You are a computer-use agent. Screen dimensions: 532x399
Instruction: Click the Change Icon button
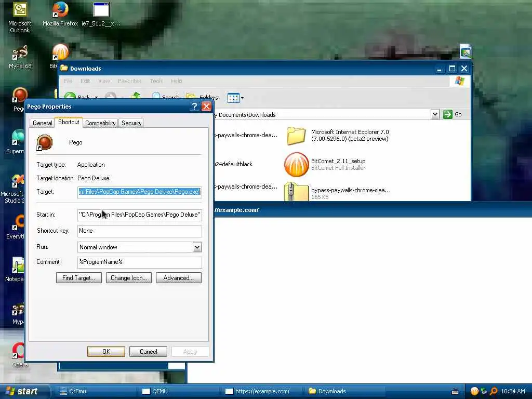point(129,278)
